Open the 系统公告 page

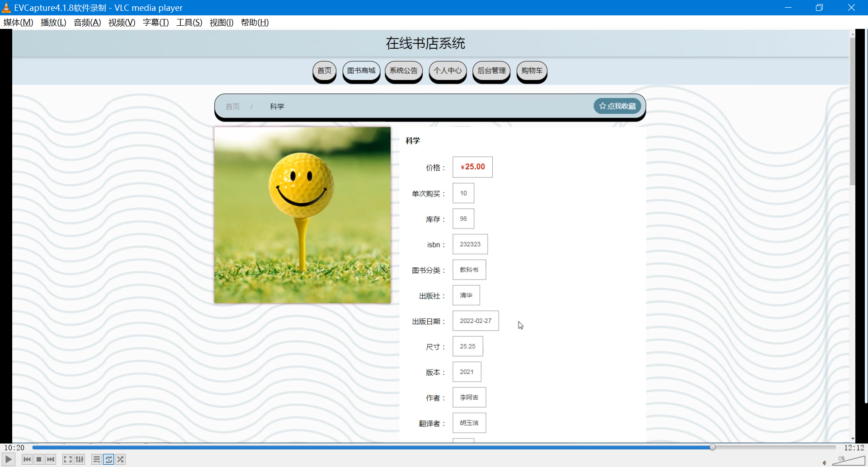coord(404,71)
